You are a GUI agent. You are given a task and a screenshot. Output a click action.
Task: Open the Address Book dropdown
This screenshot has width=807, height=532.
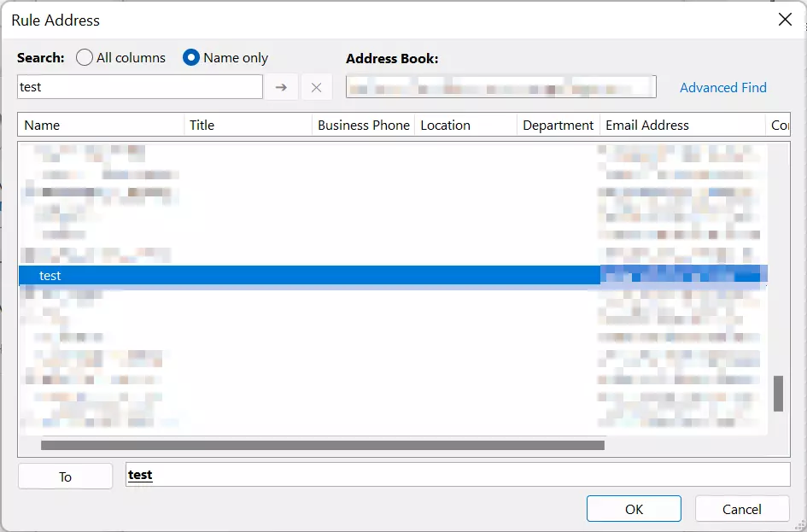pos(500,86)
